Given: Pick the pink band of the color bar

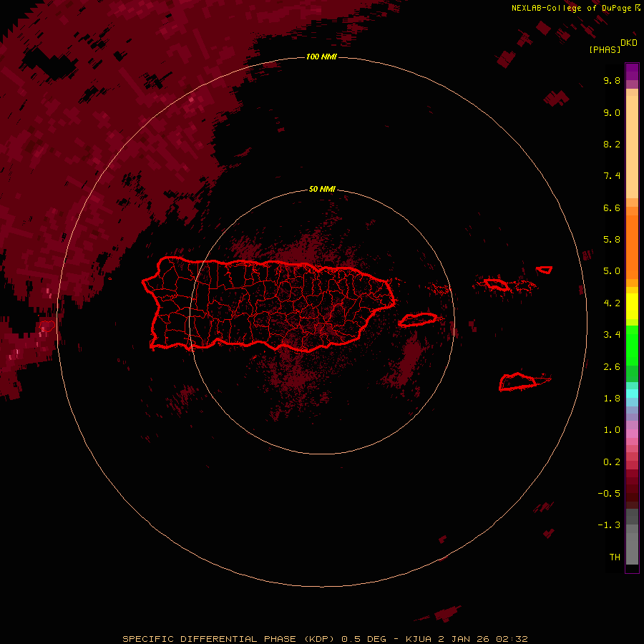Looking at the screenshot, I should click(632, 434).
